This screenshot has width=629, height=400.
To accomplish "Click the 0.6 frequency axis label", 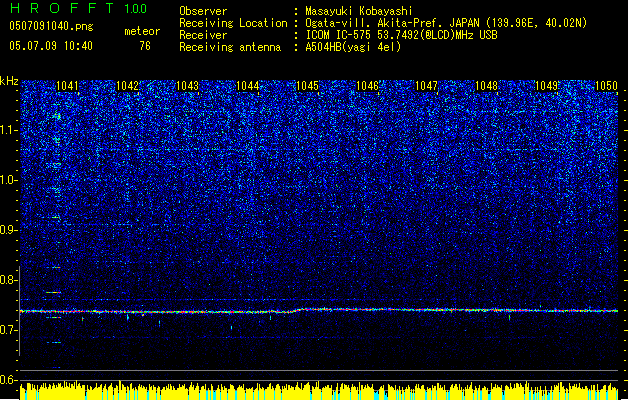I will coord(9,380).
